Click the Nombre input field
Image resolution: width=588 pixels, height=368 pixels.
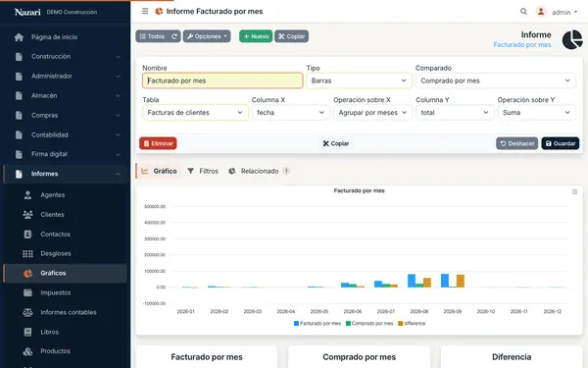coord(222,80)
